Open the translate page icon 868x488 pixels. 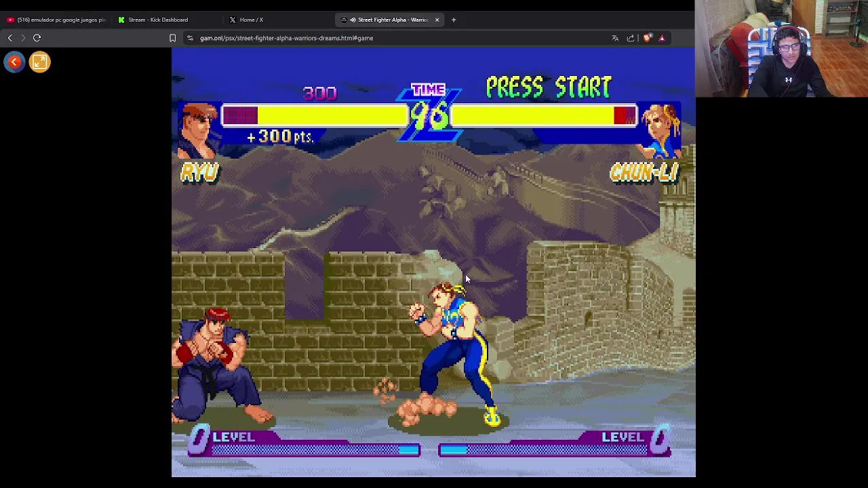tap(615, 38)
